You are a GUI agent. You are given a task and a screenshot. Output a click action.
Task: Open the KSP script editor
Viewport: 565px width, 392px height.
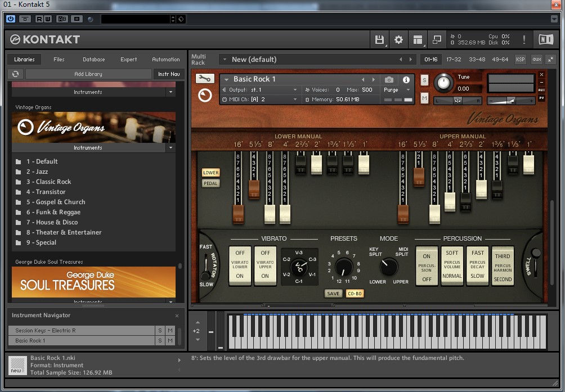click(521, 60)
